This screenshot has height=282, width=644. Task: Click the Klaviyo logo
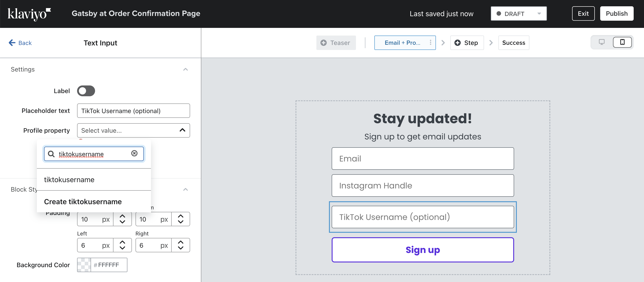click(x=29, y=14)
